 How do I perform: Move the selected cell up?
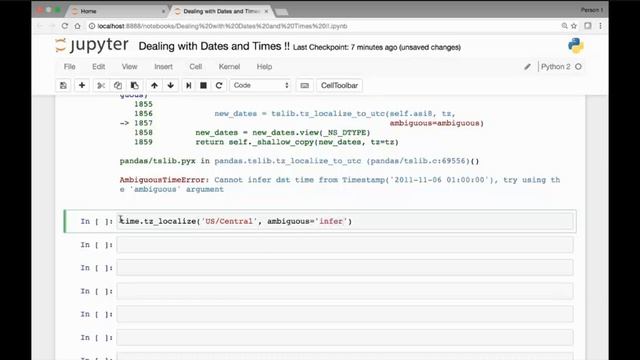154,85
